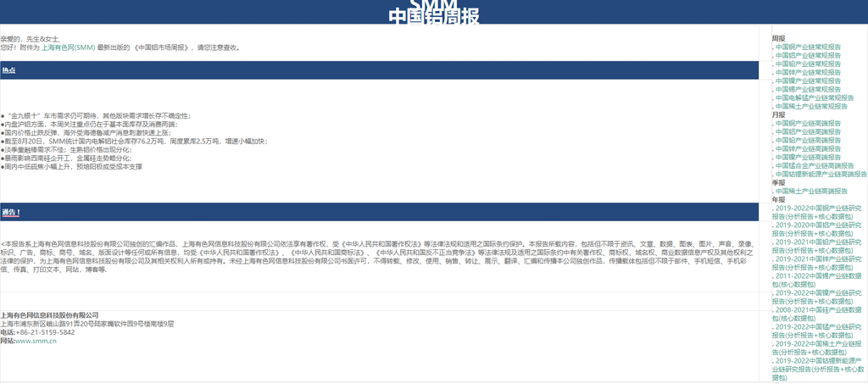Click the copyright notice paragraph starting 本报告系

(378, 257)
